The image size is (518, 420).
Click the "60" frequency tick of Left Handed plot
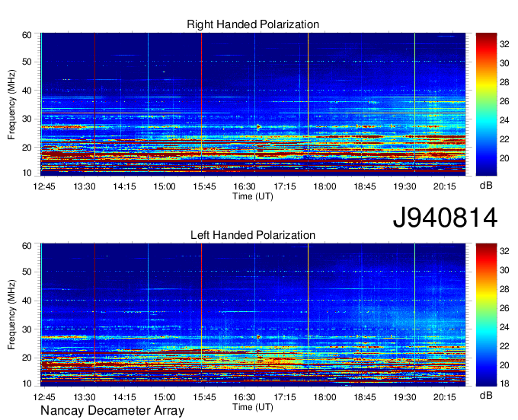pos(27,246)
